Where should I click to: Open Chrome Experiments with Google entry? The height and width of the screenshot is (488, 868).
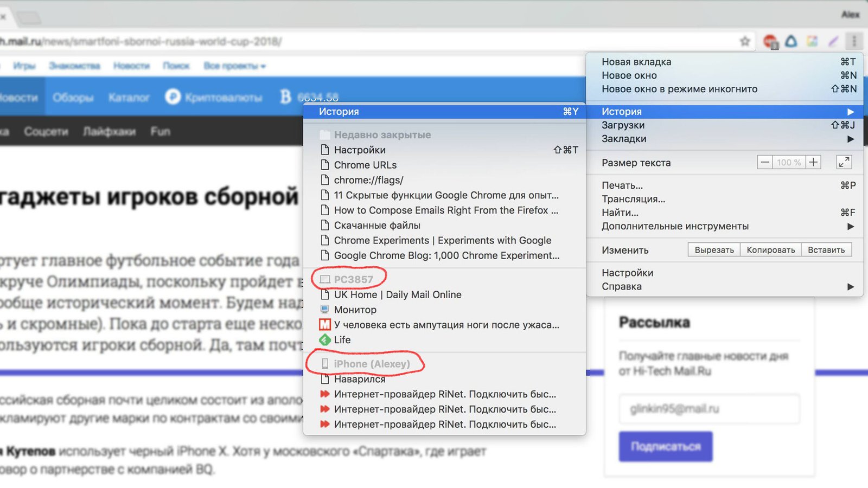(x=444, y=240)
